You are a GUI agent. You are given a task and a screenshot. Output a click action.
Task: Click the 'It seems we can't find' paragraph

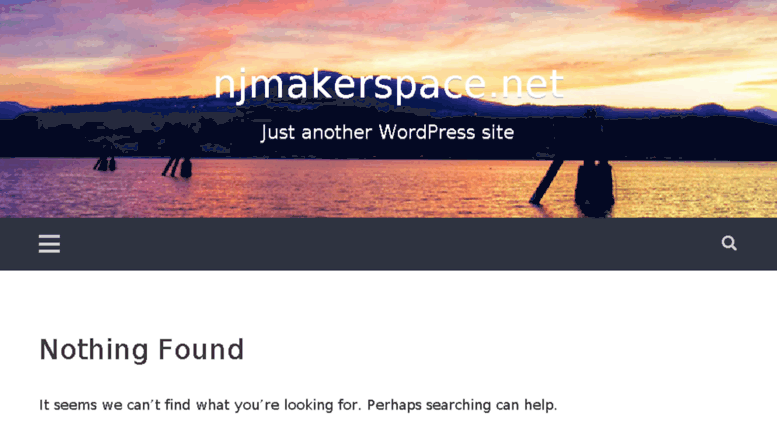[x=298, y=405]
